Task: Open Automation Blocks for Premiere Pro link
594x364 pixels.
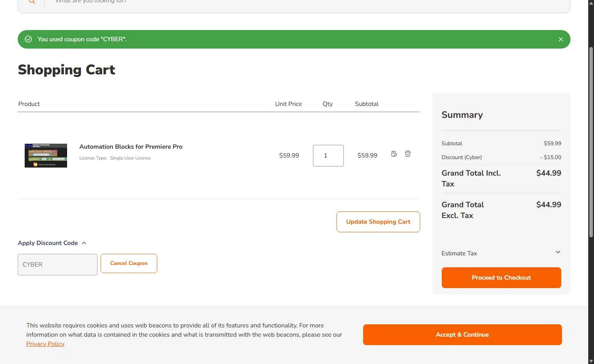Action: 131,147
